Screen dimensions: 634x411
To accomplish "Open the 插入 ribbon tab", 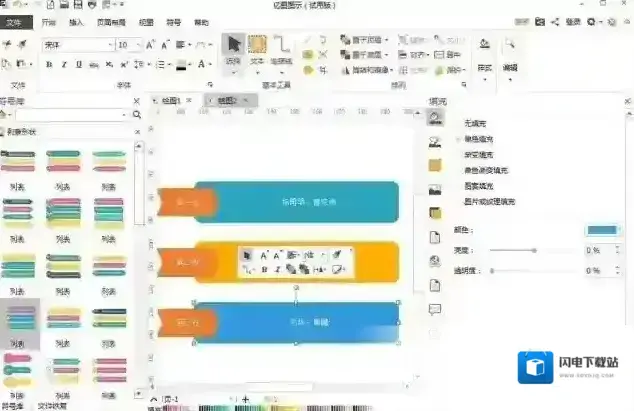I will (x=77, y=21).
